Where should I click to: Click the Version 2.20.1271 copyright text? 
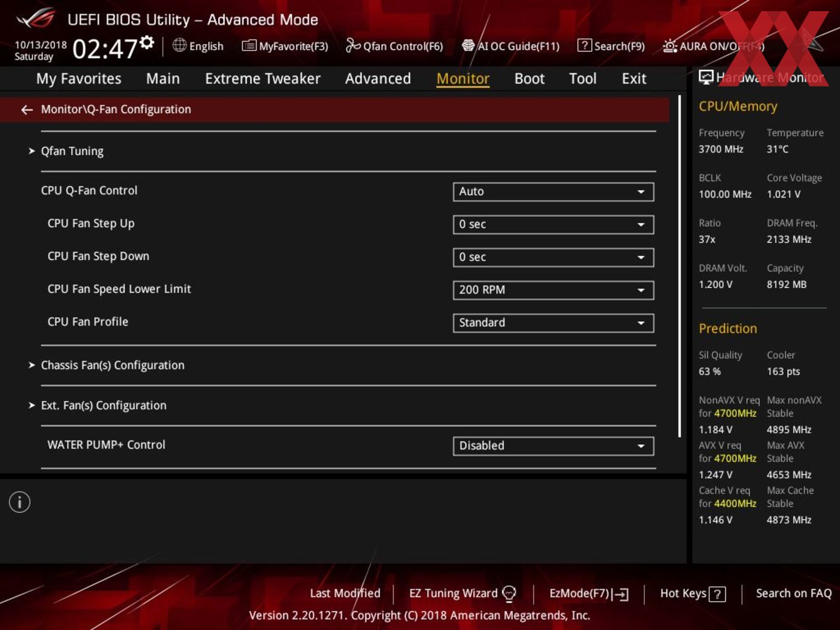pos(419,616)
